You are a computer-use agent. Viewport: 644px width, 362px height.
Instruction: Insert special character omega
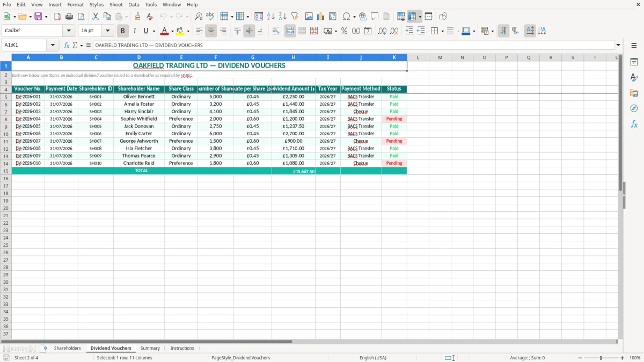tap(347, 17)
